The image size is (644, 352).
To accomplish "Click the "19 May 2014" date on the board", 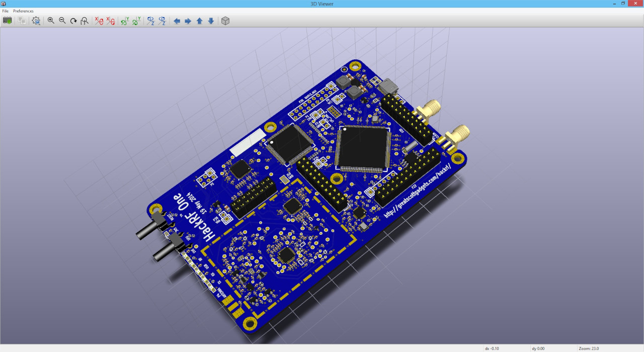I will coord(197,203).
